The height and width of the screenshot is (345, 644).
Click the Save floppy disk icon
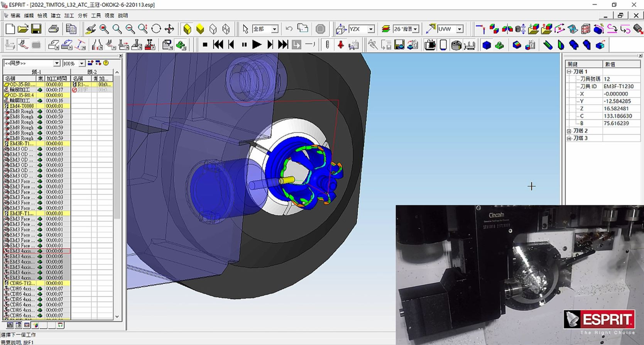(36, 29)
